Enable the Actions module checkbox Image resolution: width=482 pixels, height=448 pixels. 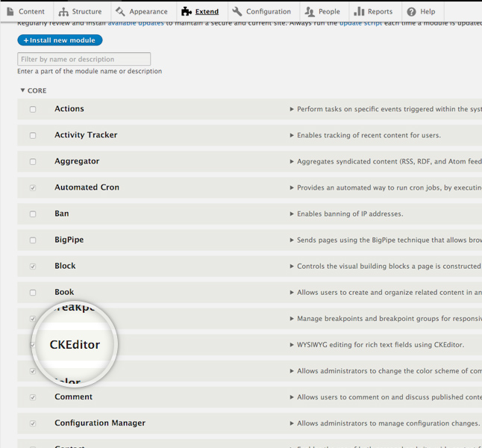[33, 109]
